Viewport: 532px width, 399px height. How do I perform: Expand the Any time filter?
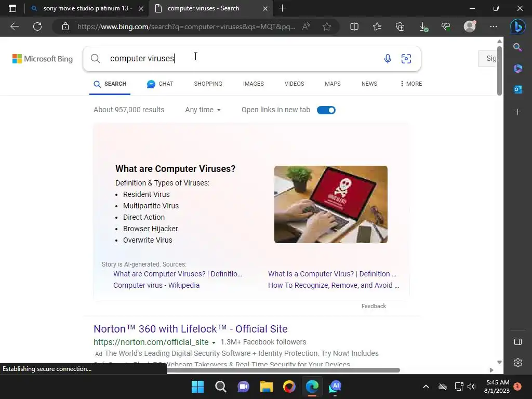[203, 110]
